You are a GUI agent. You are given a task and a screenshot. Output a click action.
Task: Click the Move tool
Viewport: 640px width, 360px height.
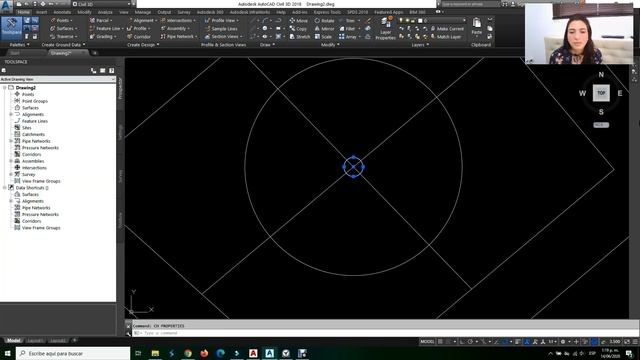click(299, 20)
